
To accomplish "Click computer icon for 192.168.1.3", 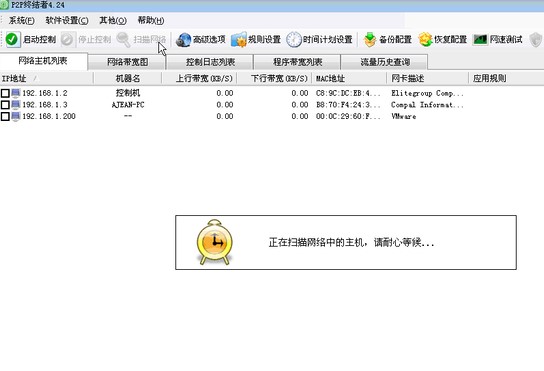I will 16,104.
